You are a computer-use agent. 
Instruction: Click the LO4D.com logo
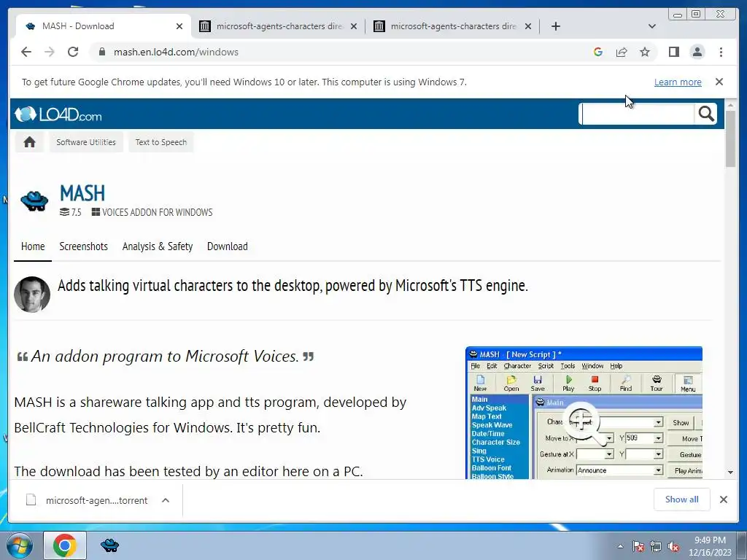pyautogui.click(x=58, y=114)
